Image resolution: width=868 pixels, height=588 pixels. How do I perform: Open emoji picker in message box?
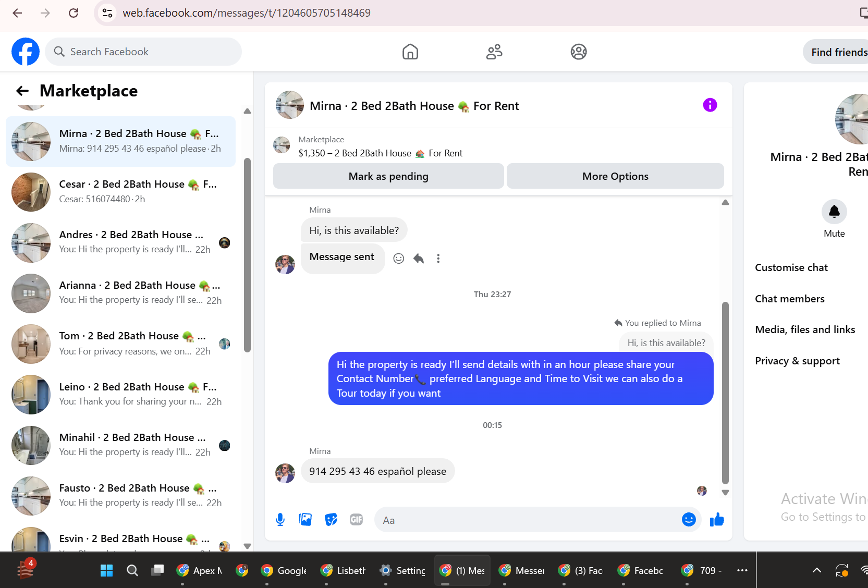(689, 520)
